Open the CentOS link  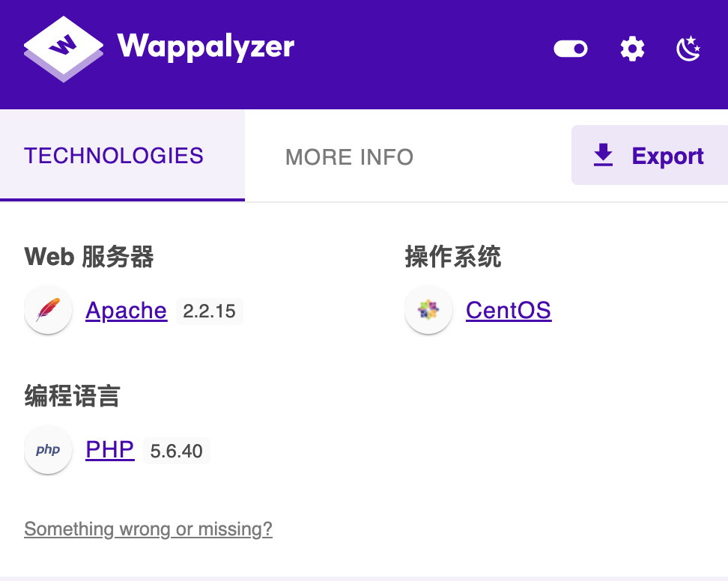[509, 311]
